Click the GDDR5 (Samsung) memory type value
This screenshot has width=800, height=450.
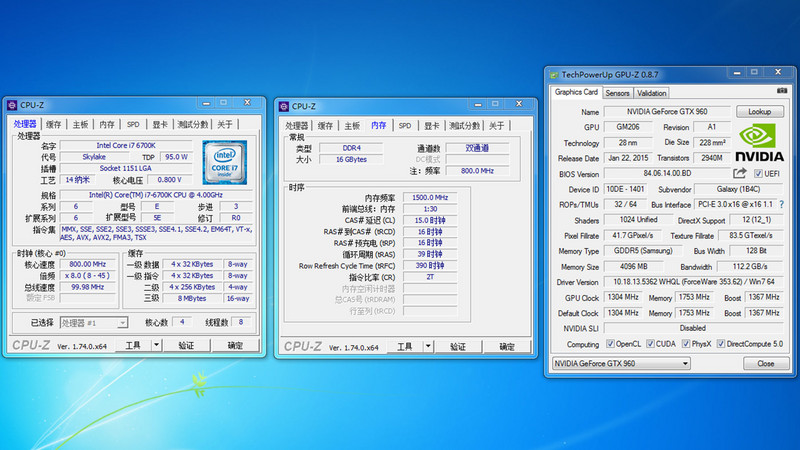(x=643, y=251)
